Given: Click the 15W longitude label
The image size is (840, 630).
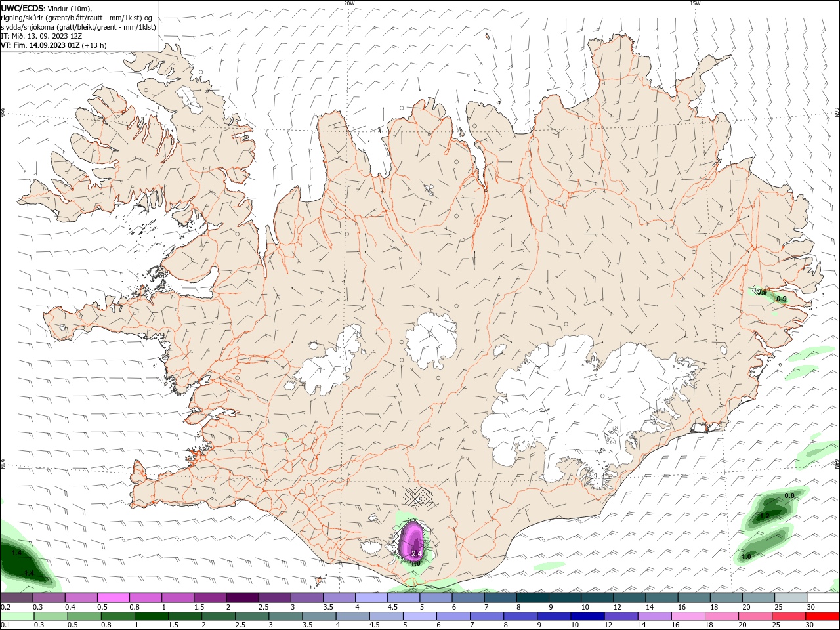Looking at the screenshot, I should pos(694,3).
